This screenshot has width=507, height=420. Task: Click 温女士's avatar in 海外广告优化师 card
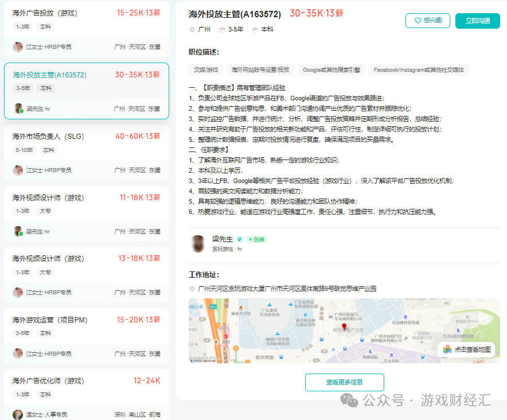click(x=18, y=414)
